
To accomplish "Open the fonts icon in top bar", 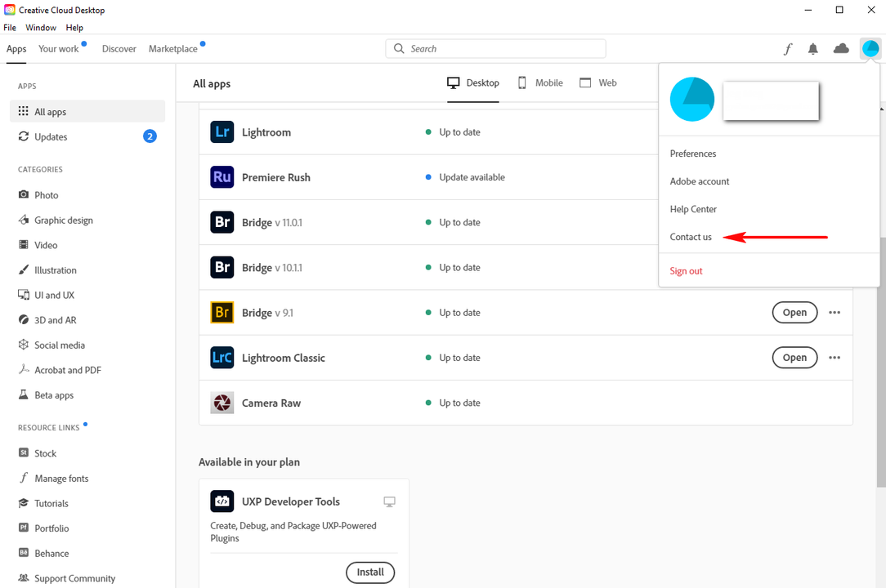I will tap(788, 49).
